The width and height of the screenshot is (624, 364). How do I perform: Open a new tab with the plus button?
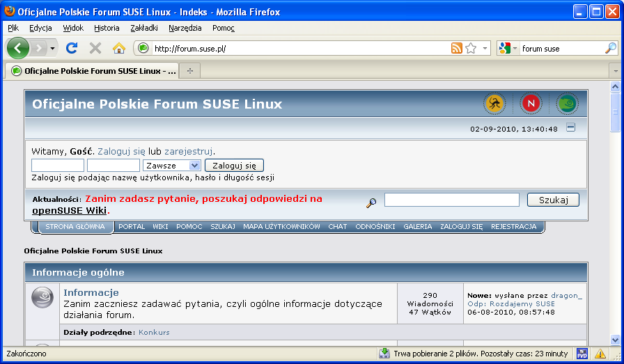(x=190, y=71)
